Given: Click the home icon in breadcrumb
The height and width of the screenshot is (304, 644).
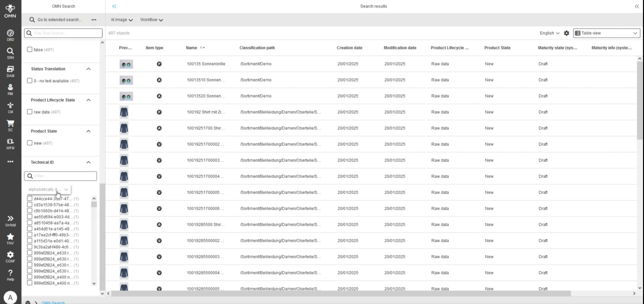Looking at the screenshot, I should click(28, 302).
